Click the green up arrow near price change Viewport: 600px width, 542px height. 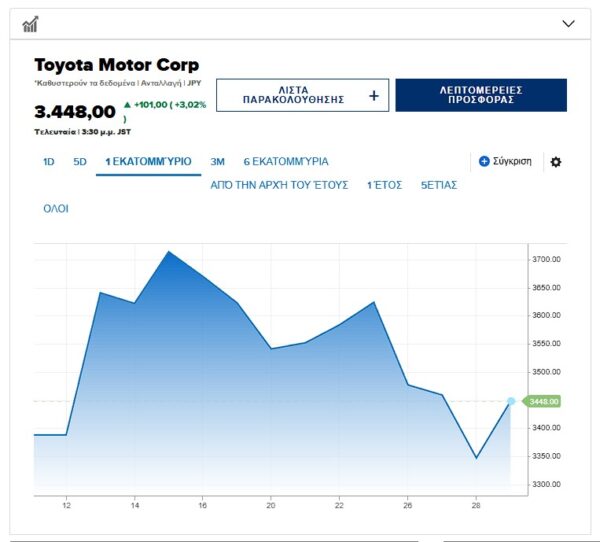point(127,104)
